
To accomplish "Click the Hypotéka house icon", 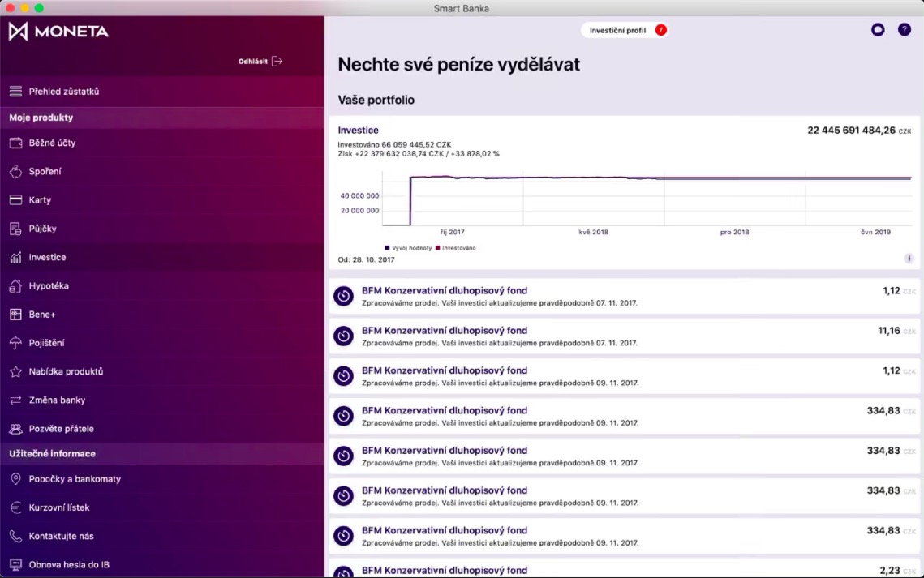I will [16, 286].
